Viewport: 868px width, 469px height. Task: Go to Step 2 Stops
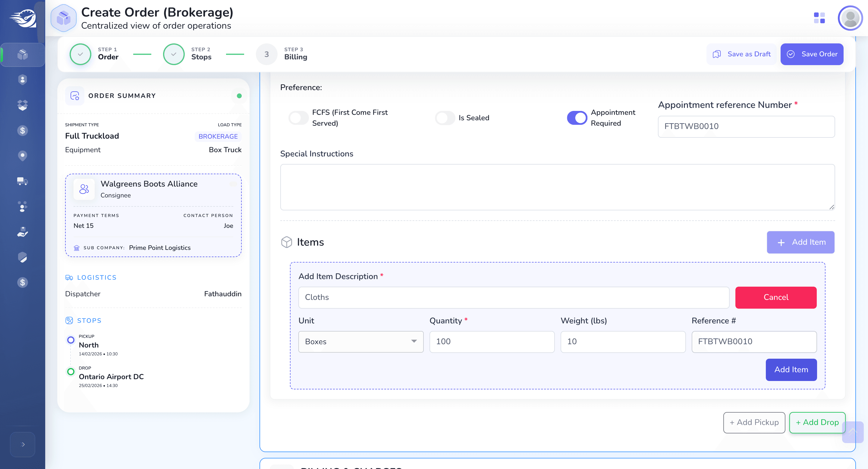[188, 54]
